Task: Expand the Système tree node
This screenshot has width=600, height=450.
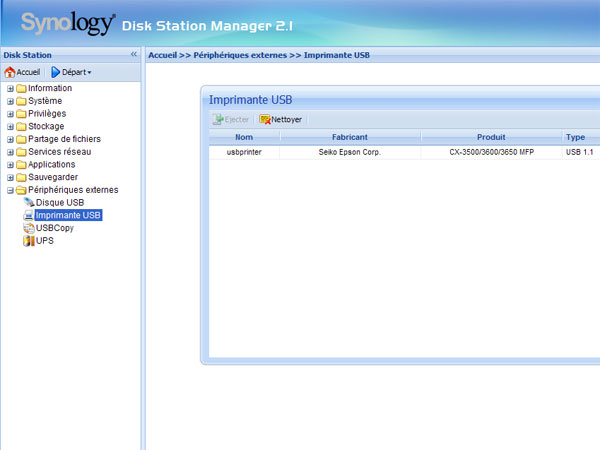Action: point(10,101)
